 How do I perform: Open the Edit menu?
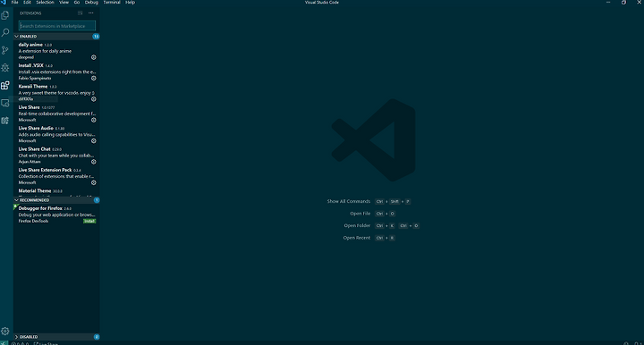point(27,2)
